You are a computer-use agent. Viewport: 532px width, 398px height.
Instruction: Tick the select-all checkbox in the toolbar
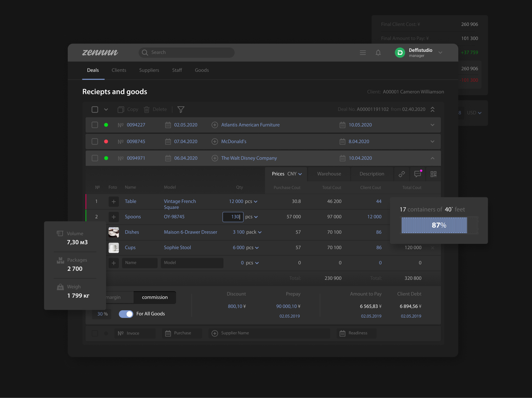[94, 109]
